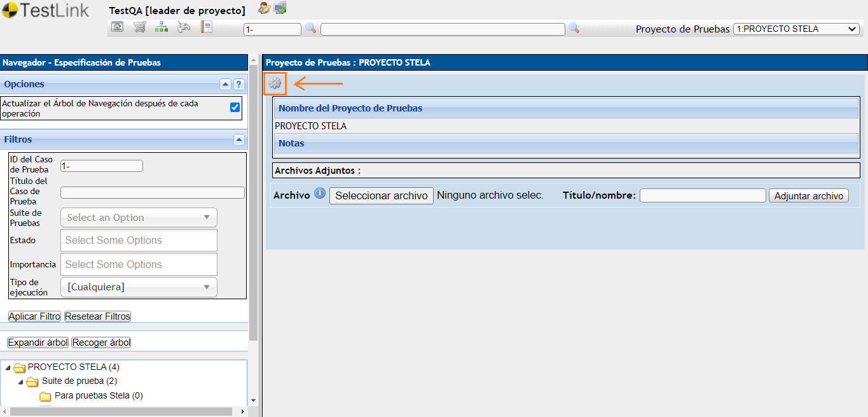Click Adjuntar archivo button
This screenshot has width=868, height=417.
tap(809, 195)
